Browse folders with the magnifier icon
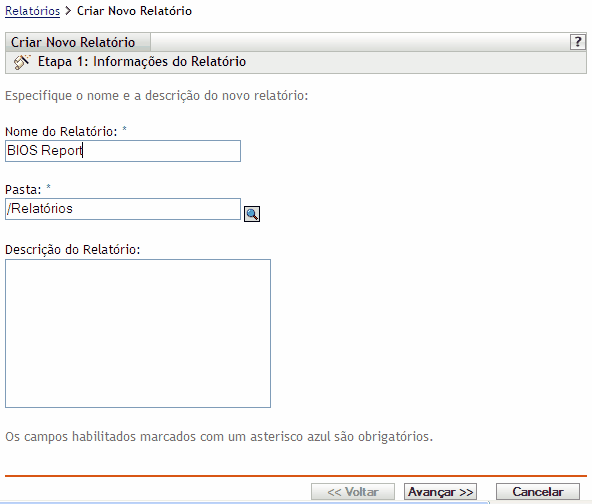 [252, 214]
